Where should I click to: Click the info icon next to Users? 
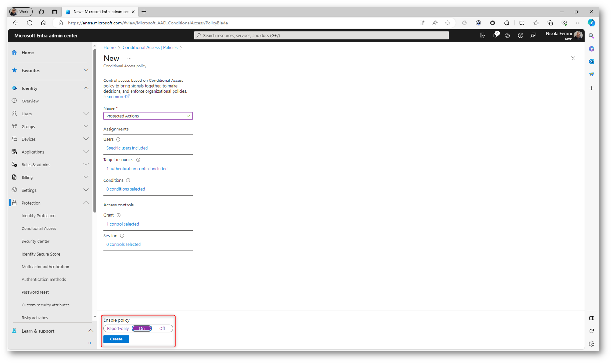point(118,139)
